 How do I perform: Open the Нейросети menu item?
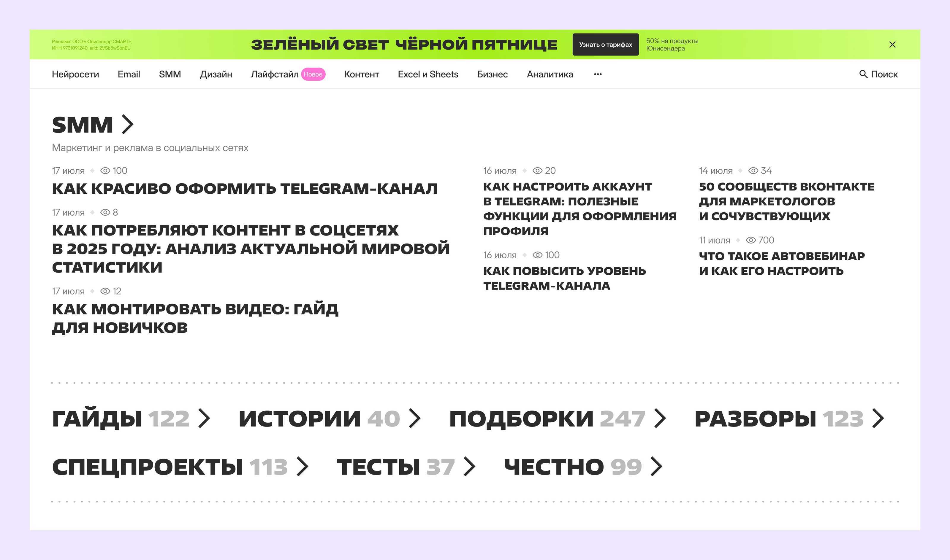click(75, 74)
